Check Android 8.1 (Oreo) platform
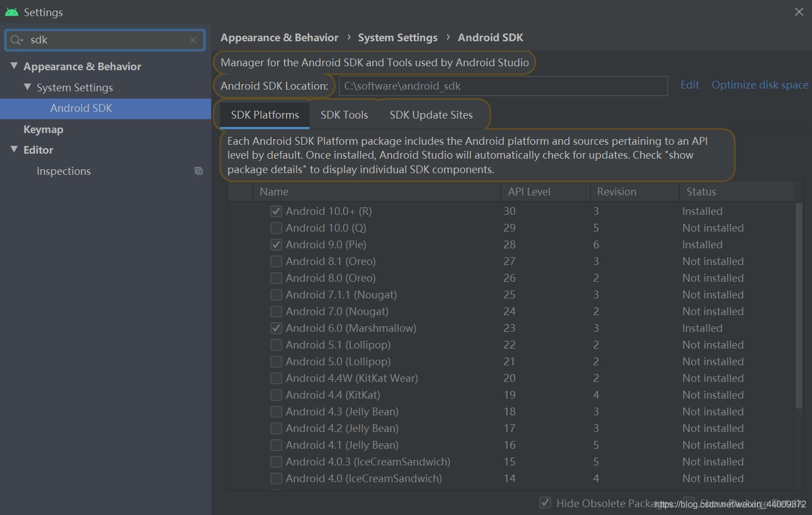 (x=276, y=262)
